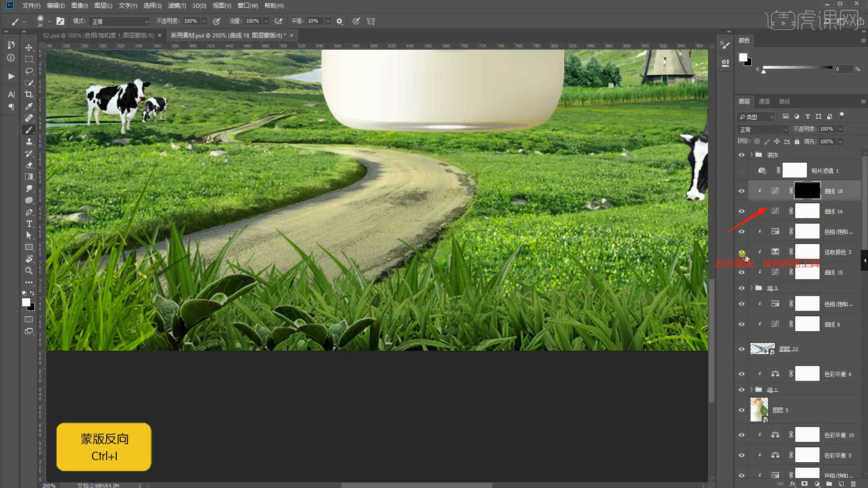Image resolution: width=868 pixels, height=488 pixels.
Task: Open the 图层(L) menu
Action: (x=103, y=5)
